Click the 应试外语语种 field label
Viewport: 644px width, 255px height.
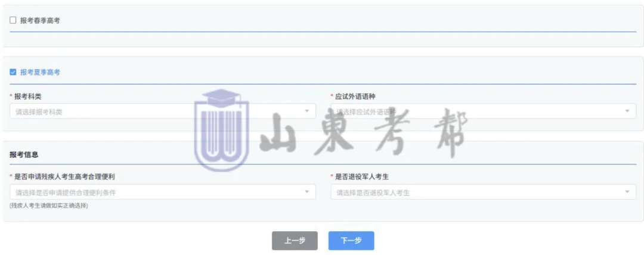point(355,96)
